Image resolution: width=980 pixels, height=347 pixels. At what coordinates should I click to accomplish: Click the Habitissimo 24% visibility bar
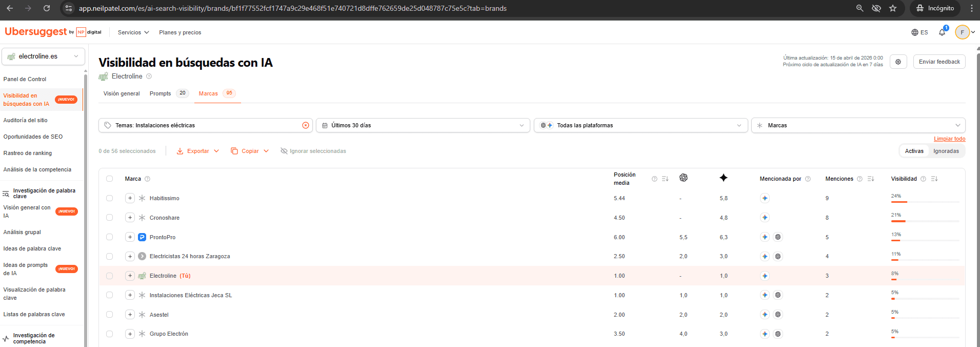pos(925,202)
